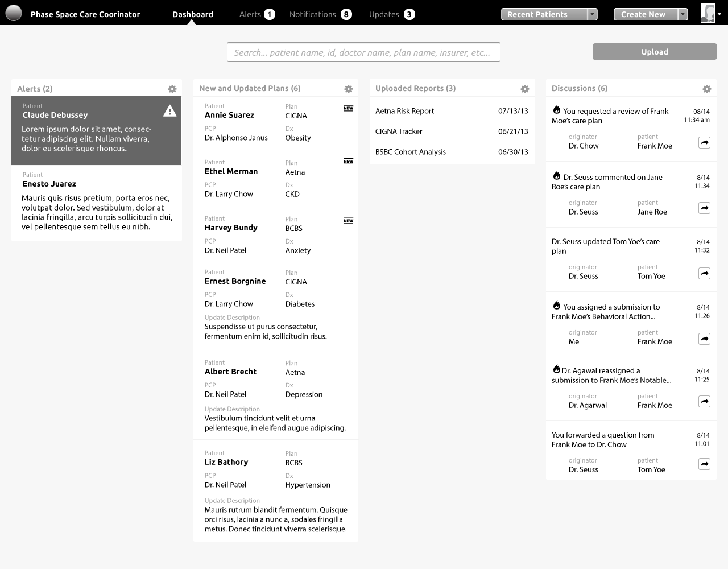Click Diabetes diagnosis text
Viewport: 728px width, 569px height.
(300, 304)
